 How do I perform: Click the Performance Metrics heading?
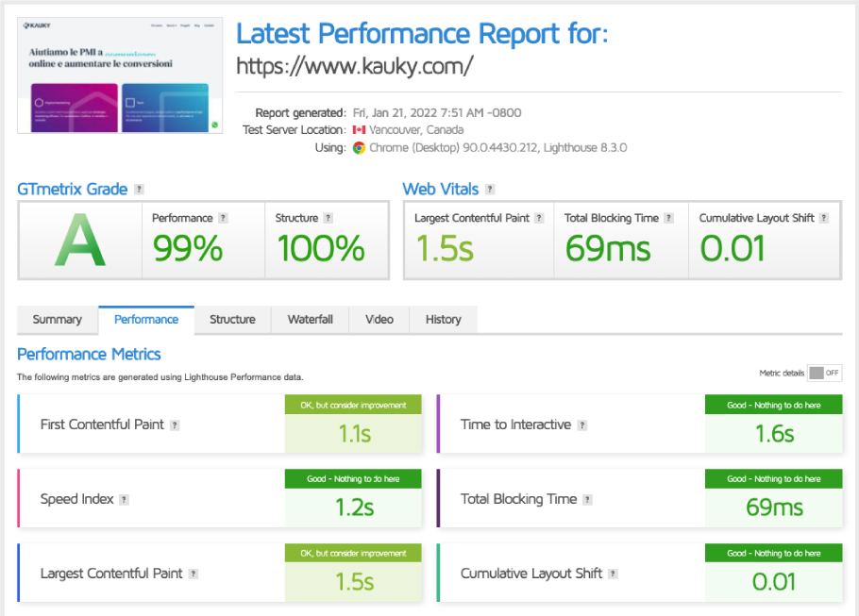click(x=89, y=355)
